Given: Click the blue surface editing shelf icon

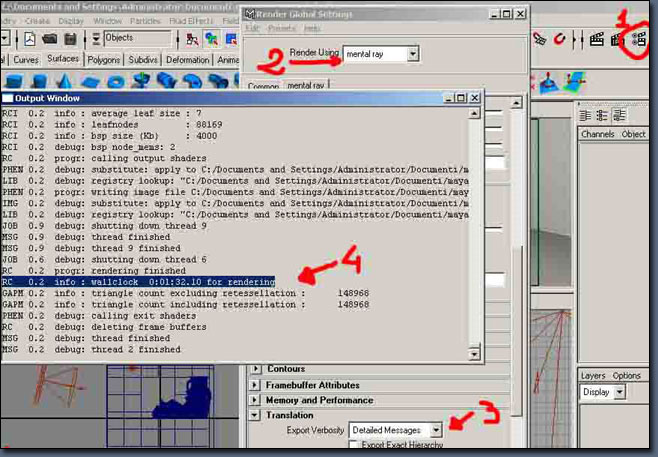Looking at the screenshot, I should pos(547,83).
